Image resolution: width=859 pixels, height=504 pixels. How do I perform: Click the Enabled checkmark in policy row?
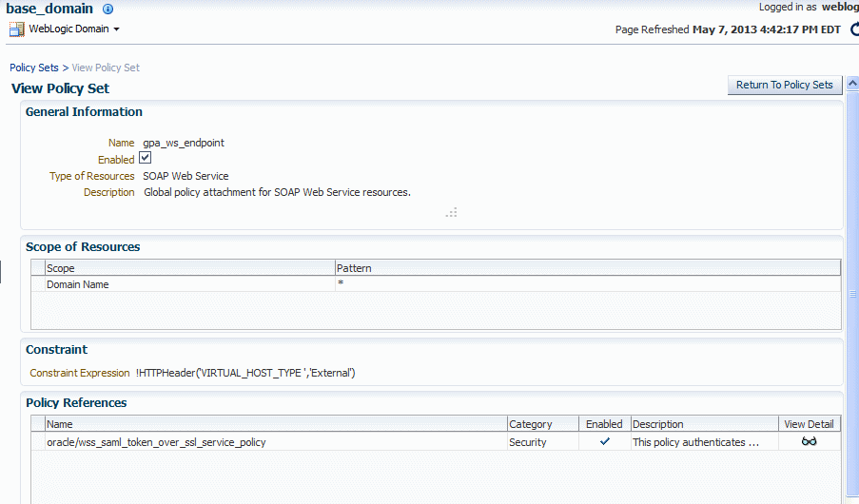605,441
